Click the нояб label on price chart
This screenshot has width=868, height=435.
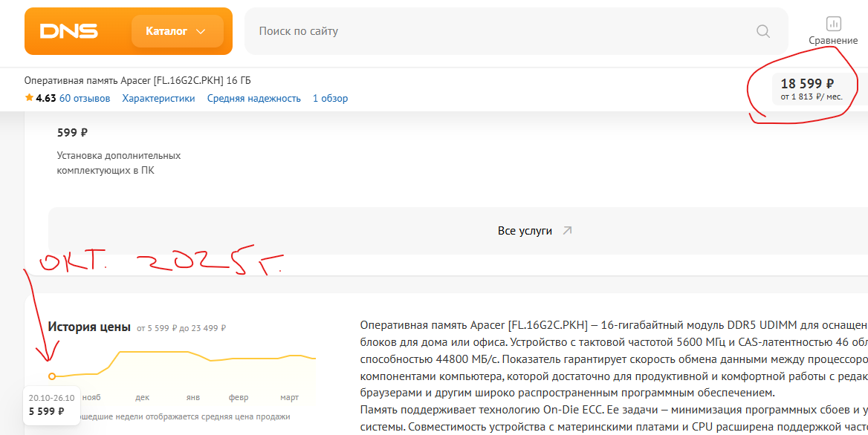92,397
